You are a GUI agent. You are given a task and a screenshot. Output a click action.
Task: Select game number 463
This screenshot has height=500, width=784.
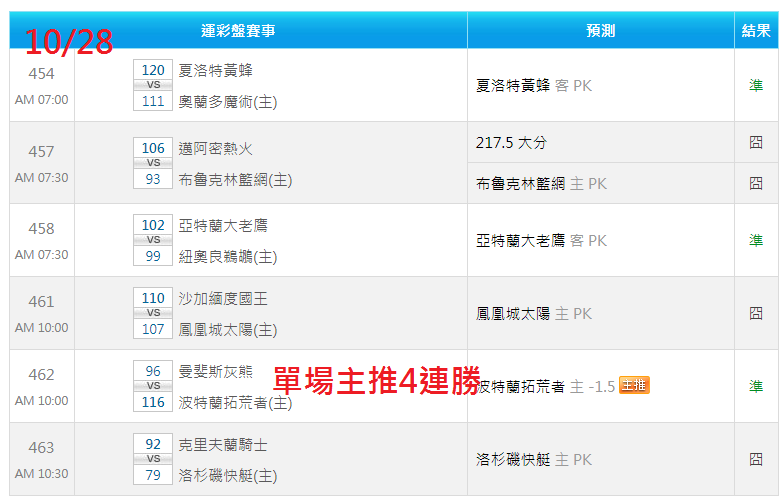coord(41,448)
